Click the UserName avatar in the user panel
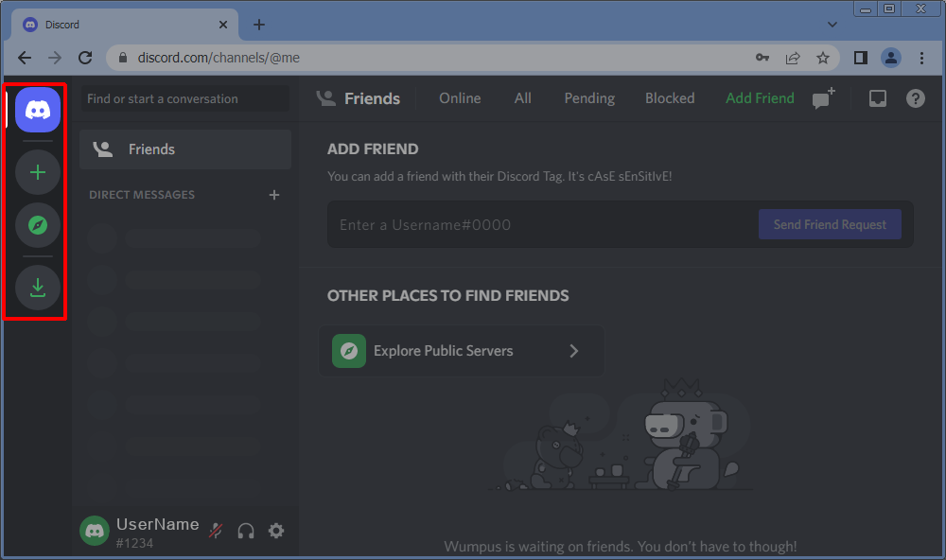Screen dimensions: 946x560 (95, 531)
